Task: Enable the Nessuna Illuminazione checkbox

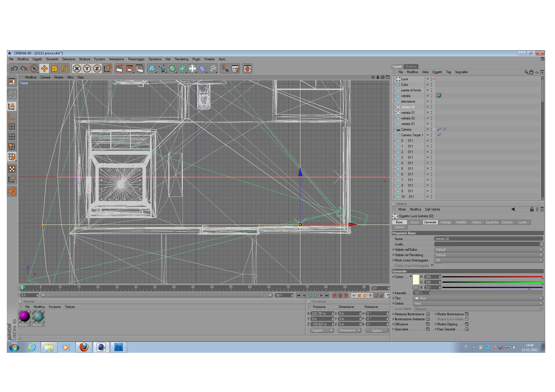Action: (428, 314)
